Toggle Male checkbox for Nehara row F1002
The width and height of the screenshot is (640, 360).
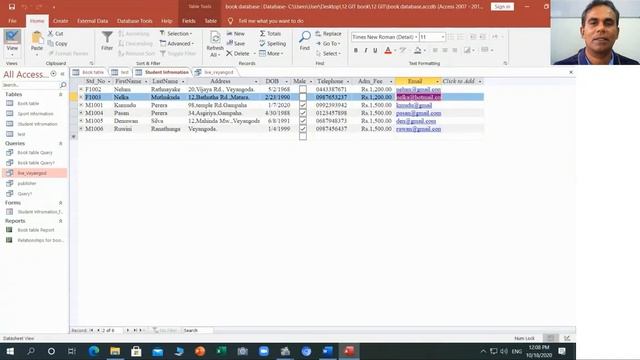coord(302,89)
